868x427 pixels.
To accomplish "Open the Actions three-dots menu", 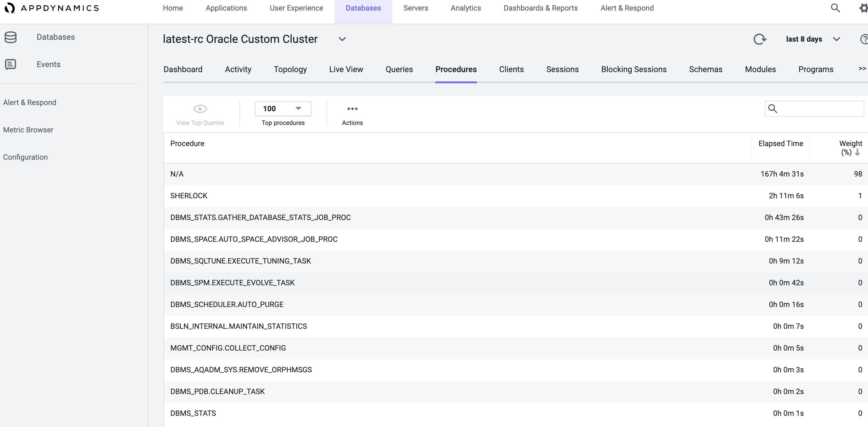I will (352, 109).
